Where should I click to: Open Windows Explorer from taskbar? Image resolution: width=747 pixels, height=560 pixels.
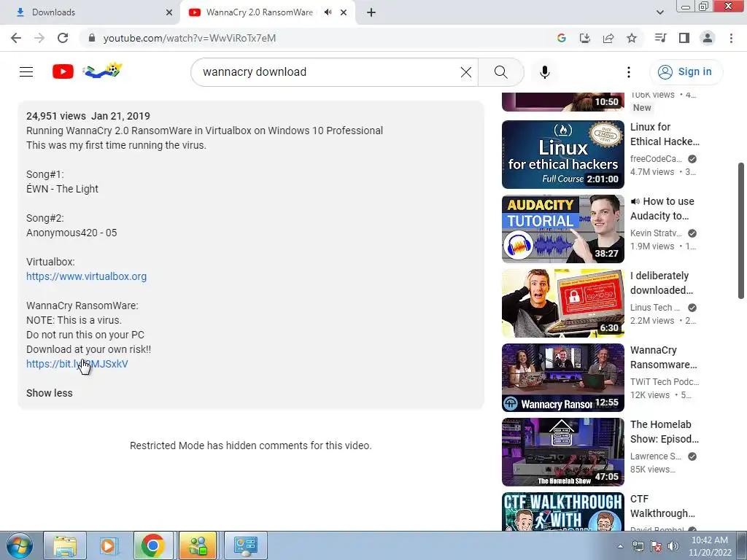click(x=65, y=545)
